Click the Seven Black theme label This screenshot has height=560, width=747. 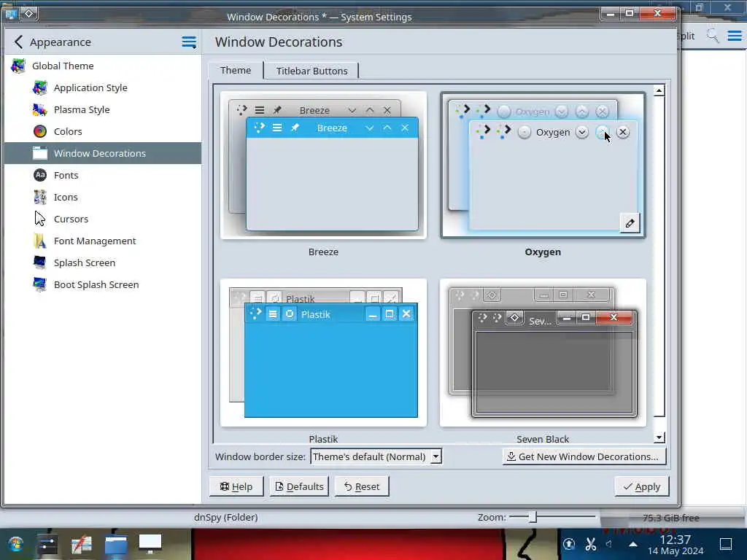click(x=543, y=439)
